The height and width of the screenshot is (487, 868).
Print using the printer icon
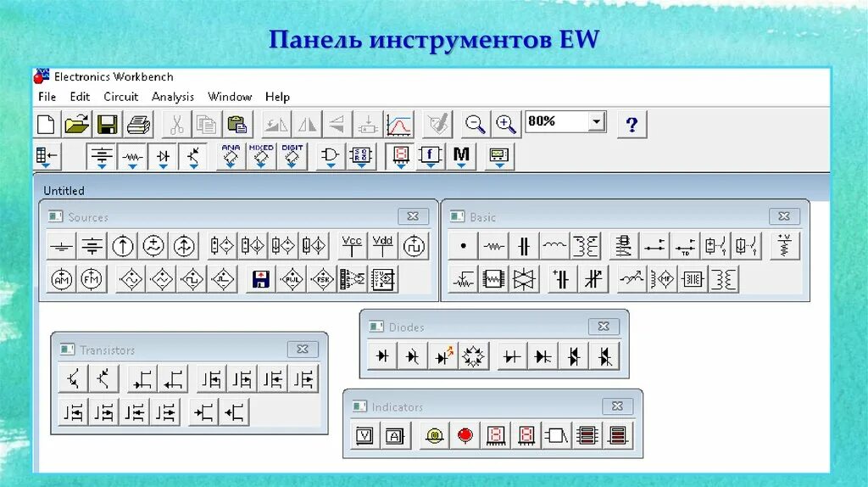(x=138, y=124)
